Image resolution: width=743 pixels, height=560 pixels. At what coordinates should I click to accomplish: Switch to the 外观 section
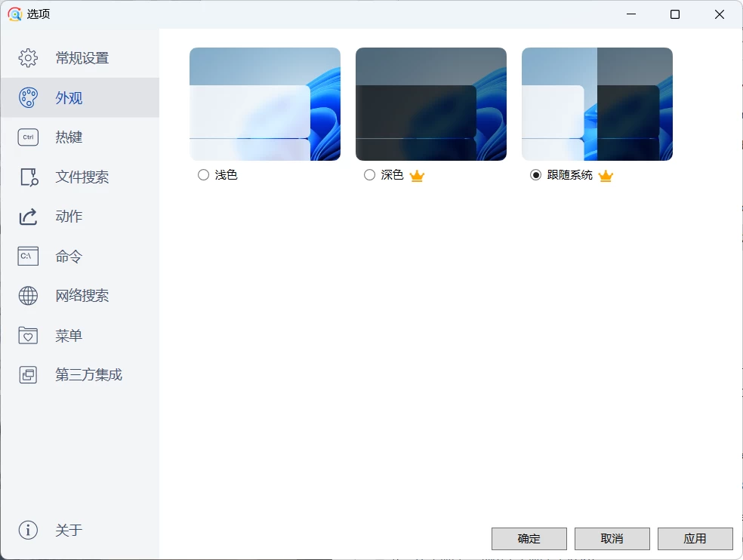coord(79,97)
